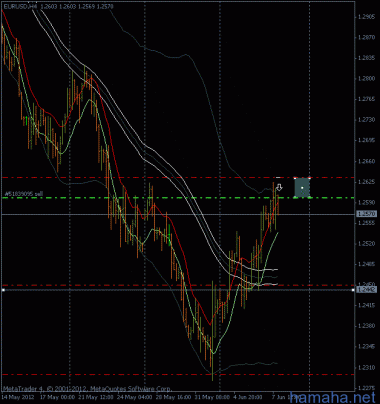The height and width of the screenshot is (404, 380).
Task: Click the chart title 'EURUSD,H4' quote text
Action: click(58, 6)
